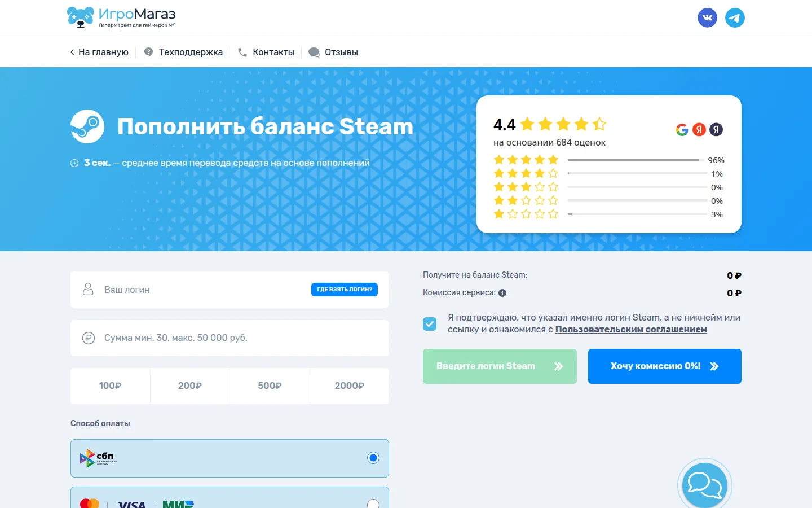Click the на основании 684 оценок text
The height and width of the screenshot is (508, 812).
pos(550,143)
